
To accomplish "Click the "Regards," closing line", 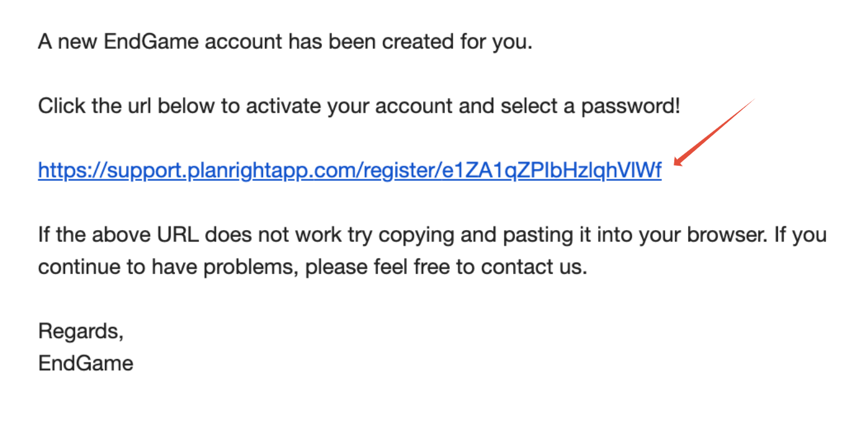I will point(81,331).
